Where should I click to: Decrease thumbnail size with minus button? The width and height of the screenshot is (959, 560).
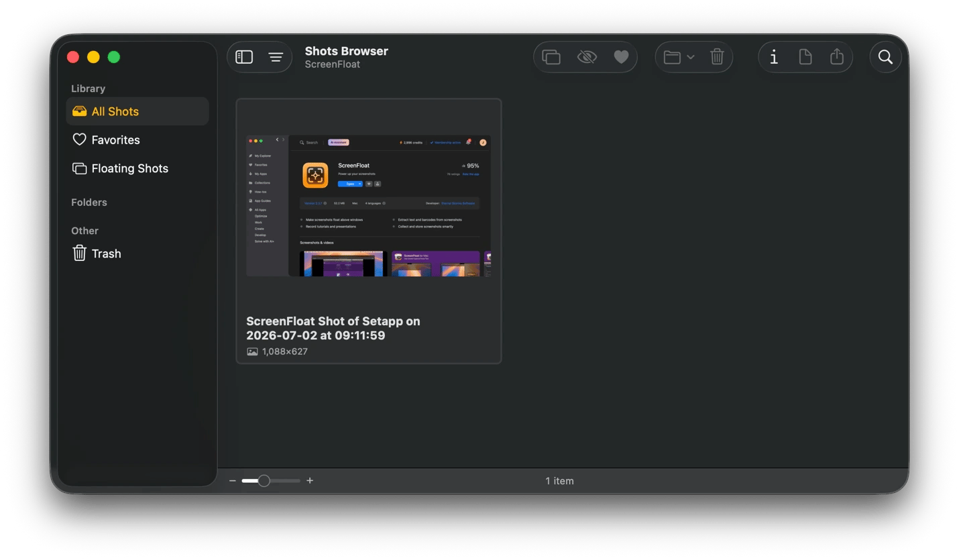[x=233, y=481]
